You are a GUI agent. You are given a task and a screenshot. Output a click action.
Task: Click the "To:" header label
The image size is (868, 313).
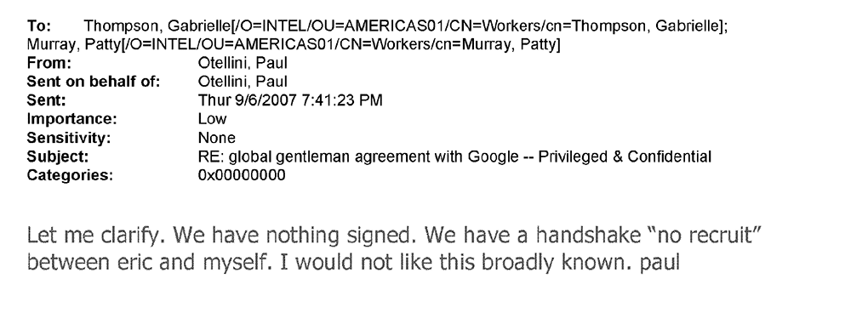[39, 26]
